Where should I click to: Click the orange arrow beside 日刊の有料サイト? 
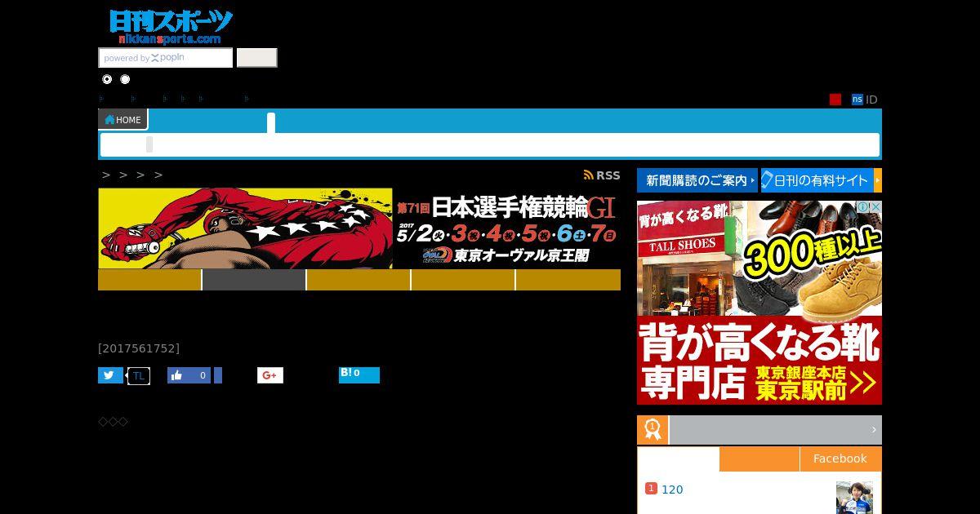coord(878,180)
